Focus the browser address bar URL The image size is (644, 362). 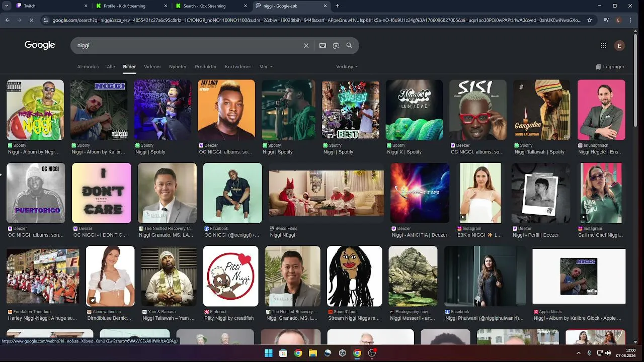[316, 20]
